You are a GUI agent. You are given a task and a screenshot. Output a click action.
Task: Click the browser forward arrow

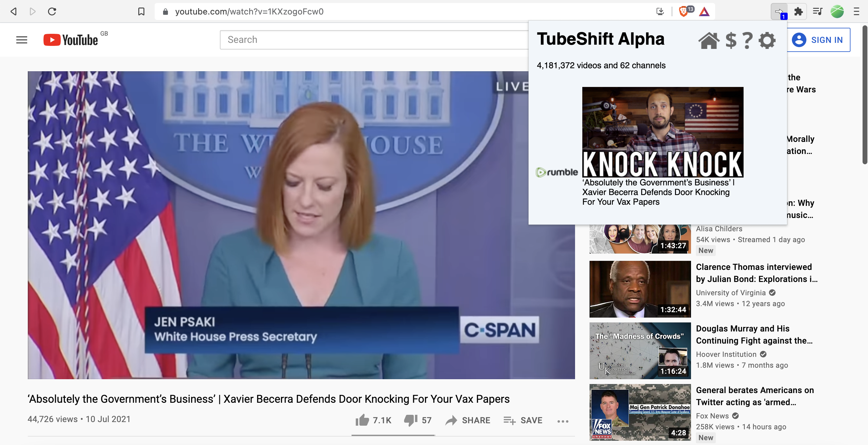[x=32, y=11]
